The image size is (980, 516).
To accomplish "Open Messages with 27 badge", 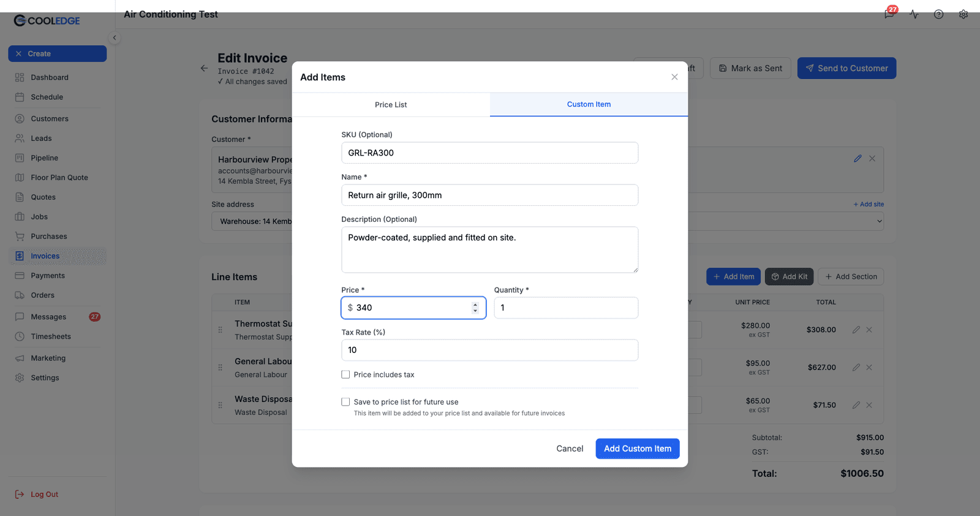I will (57, 317).
